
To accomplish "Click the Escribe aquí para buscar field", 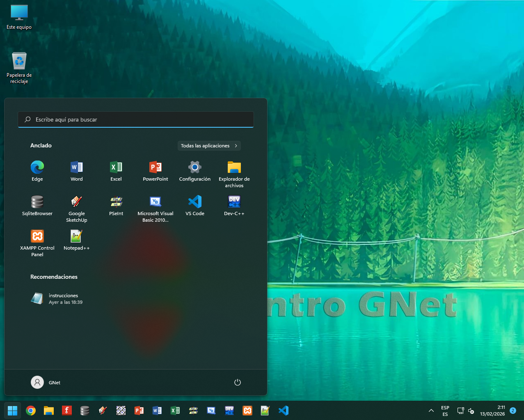I will click(136, 119).
